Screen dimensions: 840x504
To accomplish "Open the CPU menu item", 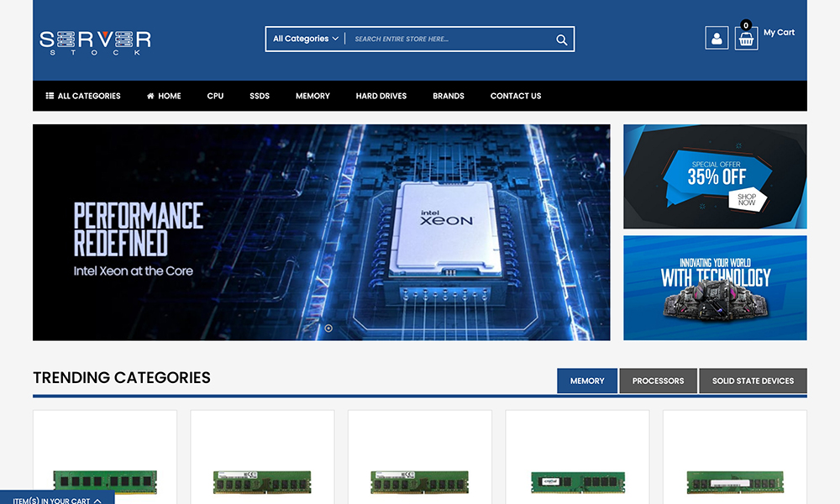I will pos(215,96).
